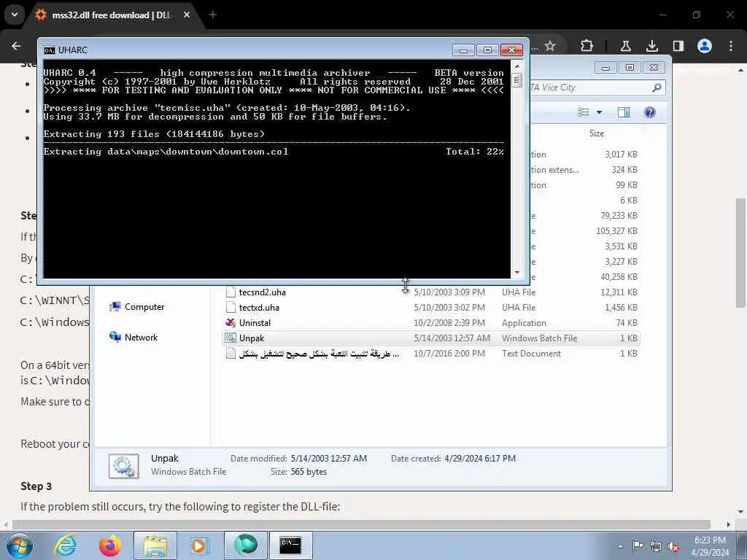The height and width of the screenshot is (560, 747).
Task: Click date 5/10/2003 3:09 PM cell
Action: (449, 292)
